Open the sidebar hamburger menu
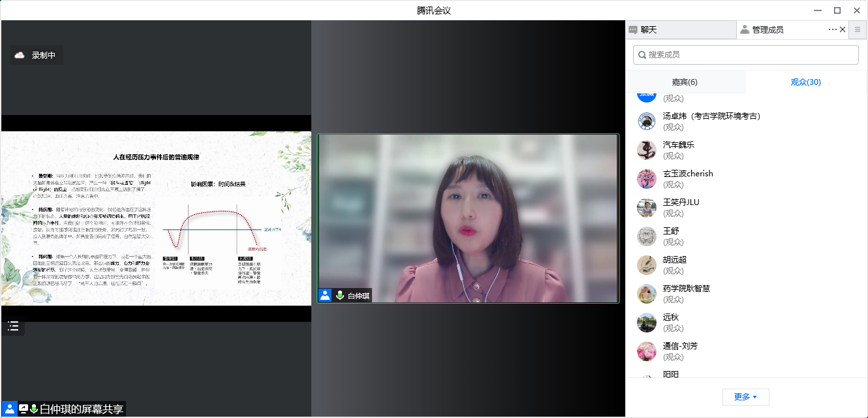The image size is (868, 418). pyautogui.click(x=858, y=29)
